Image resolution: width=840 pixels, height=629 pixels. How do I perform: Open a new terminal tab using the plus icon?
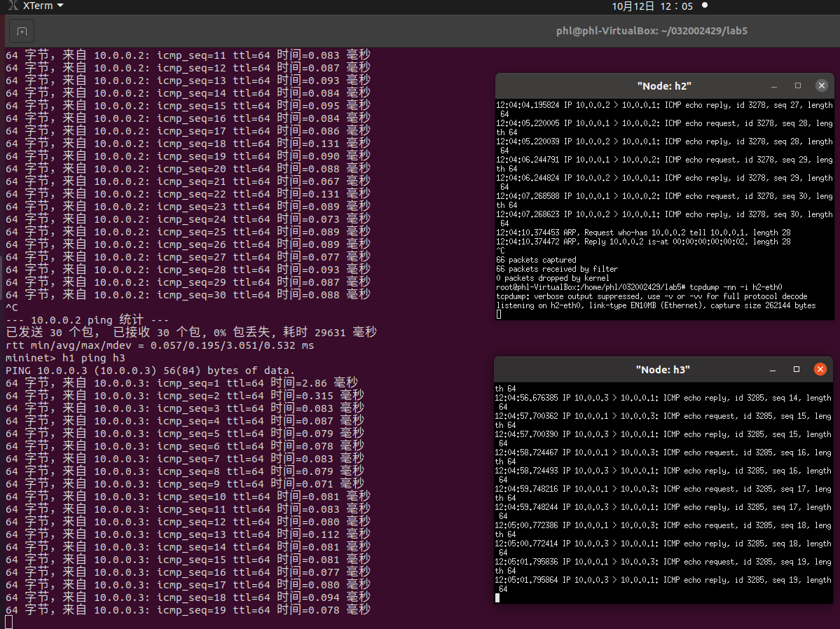point(22,31)
